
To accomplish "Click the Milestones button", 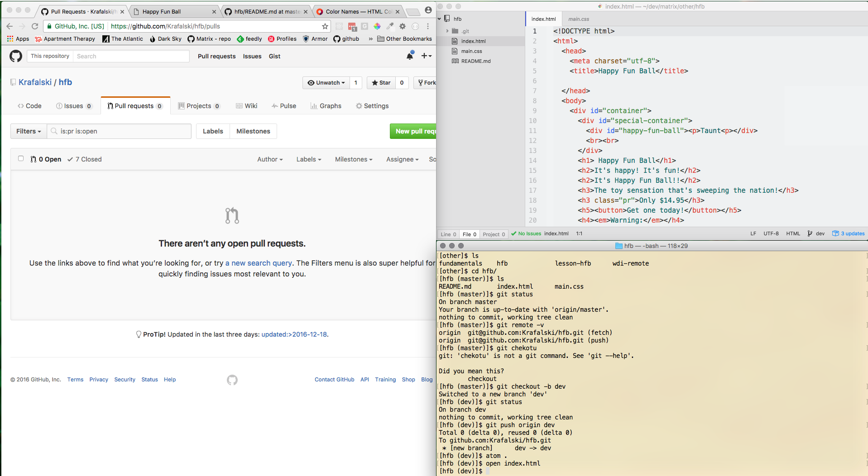I will pos(253,131).
